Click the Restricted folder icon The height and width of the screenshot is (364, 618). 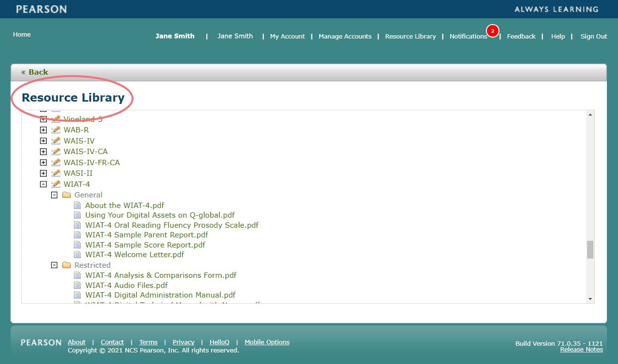(67, 265)
